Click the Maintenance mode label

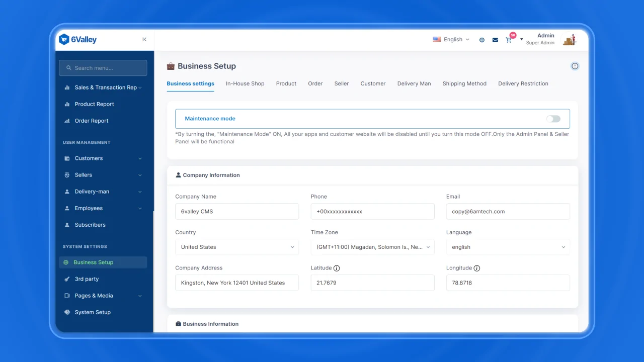click(x=210, y=119)
